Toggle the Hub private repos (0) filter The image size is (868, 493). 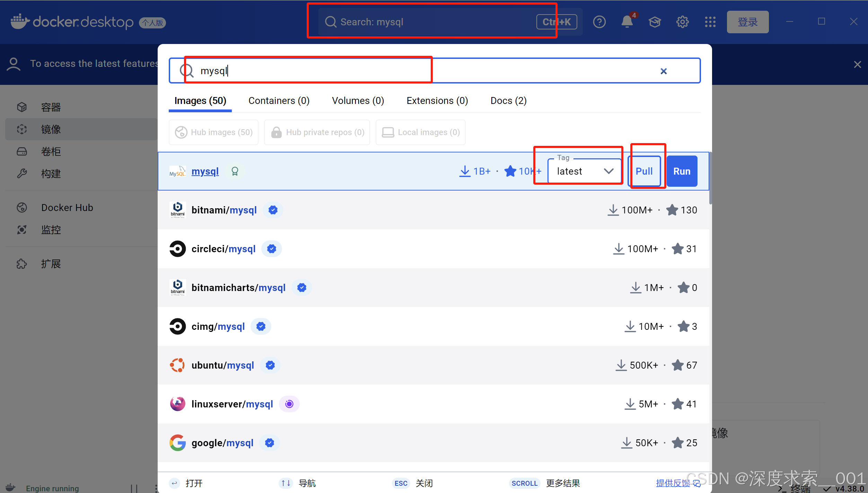click(x=317, y=132)
